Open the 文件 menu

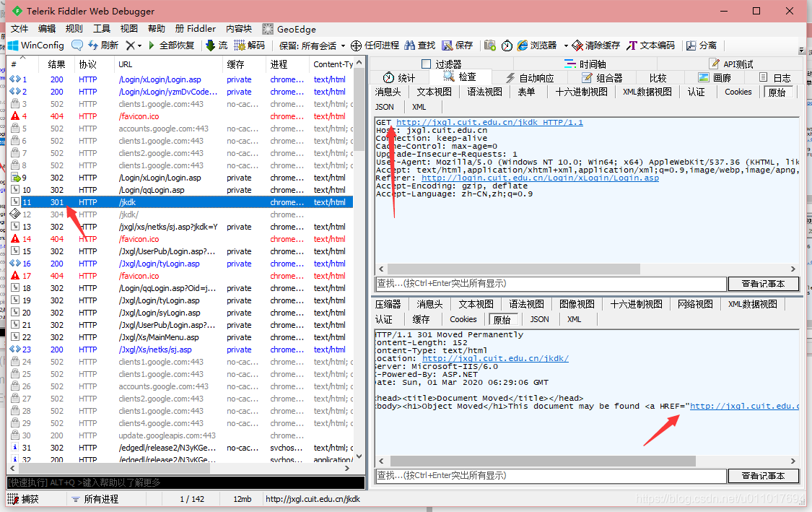tap(19, 29)
